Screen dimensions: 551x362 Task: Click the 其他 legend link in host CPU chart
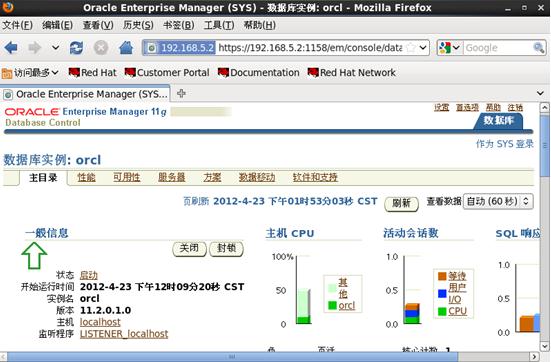click(x=343, y=288)
